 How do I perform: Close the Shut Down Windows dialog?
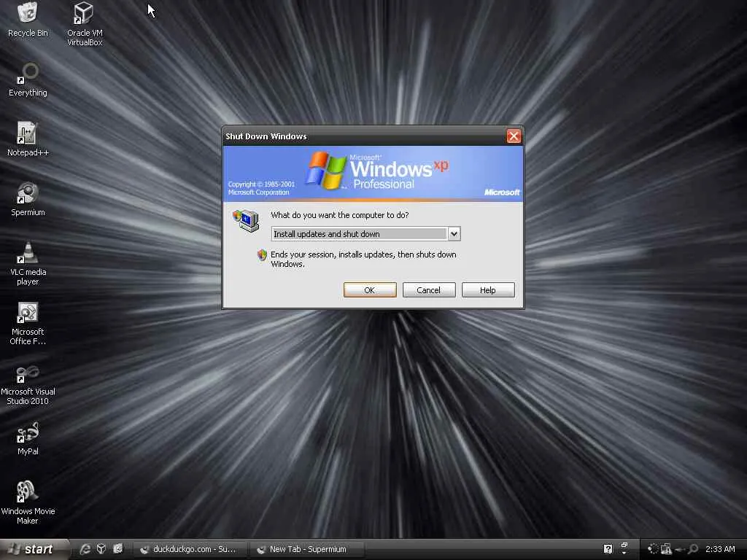pos(514,136)
